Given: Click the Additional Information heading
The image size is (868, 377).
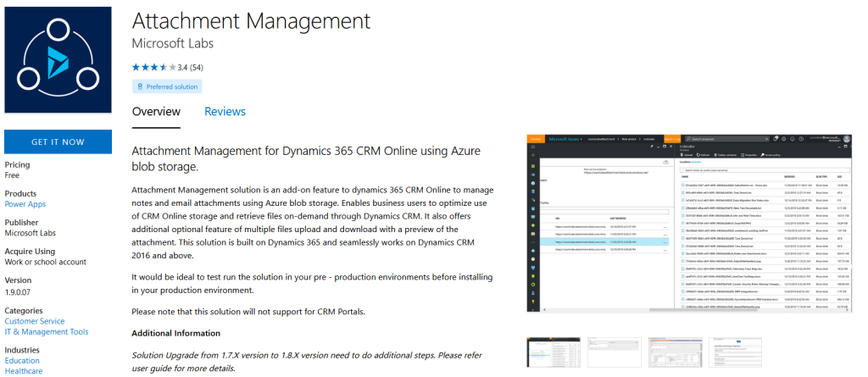Looking at the screenshot, I should [176, 333].
